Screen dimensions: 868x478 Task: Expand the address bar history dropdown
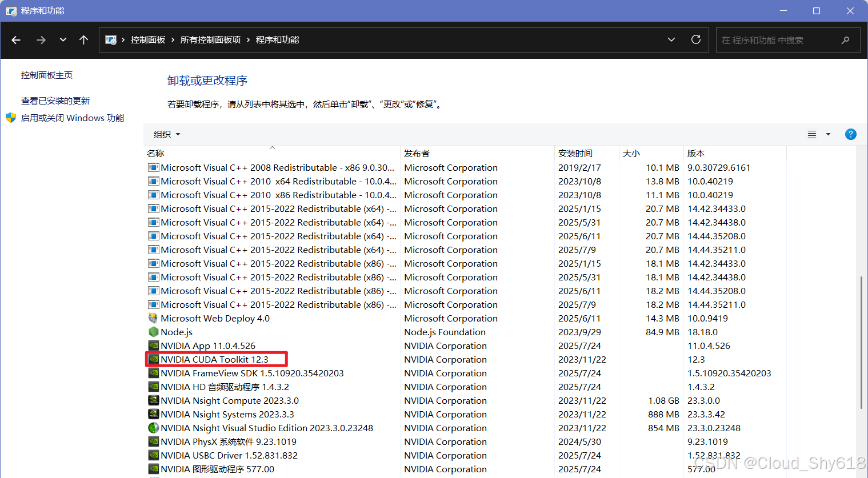pyautogui.click(x=671, y=40)
